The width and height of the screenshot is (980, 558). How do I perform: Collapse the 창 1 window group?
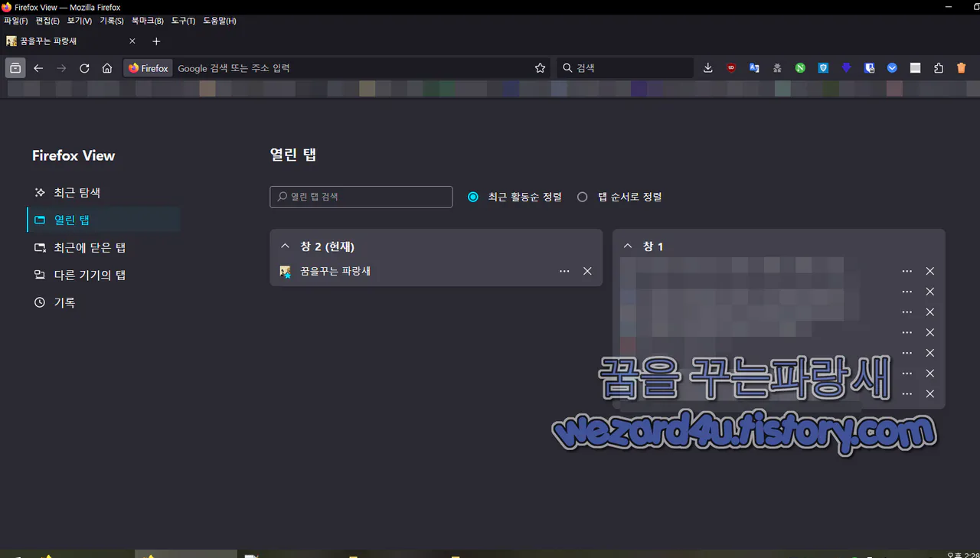pyautogui.click(x=629, y=246)
